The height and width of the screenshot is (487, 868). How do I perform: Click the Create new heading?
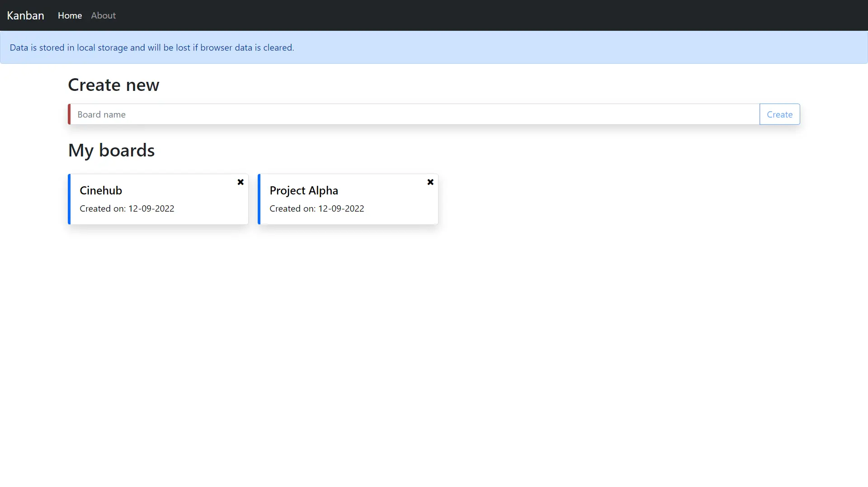[x=113, y=85]
